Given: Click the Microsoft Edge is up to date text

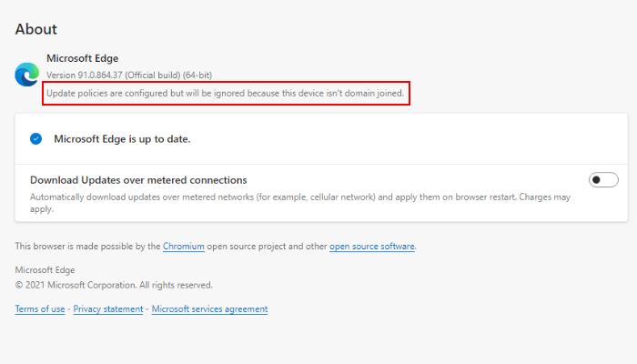Looking at the screenshot, I should [122, 139].
